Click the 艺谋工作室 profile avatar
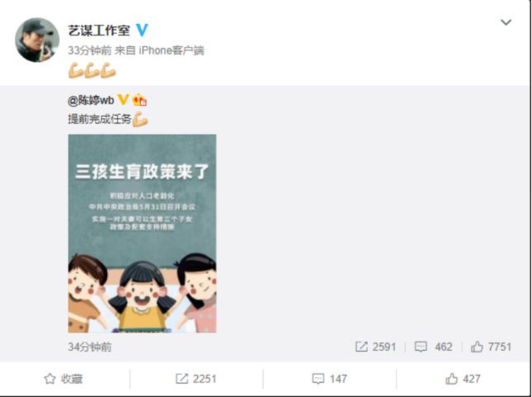This screenshot has height=397, width=532. [x=37, y=40]
